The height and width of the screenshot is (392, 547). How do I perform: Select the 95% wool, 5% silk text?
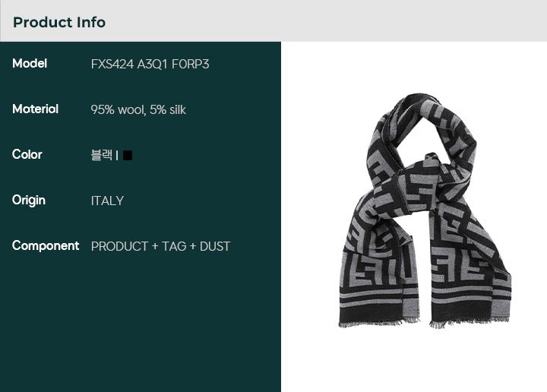(138, 110)
